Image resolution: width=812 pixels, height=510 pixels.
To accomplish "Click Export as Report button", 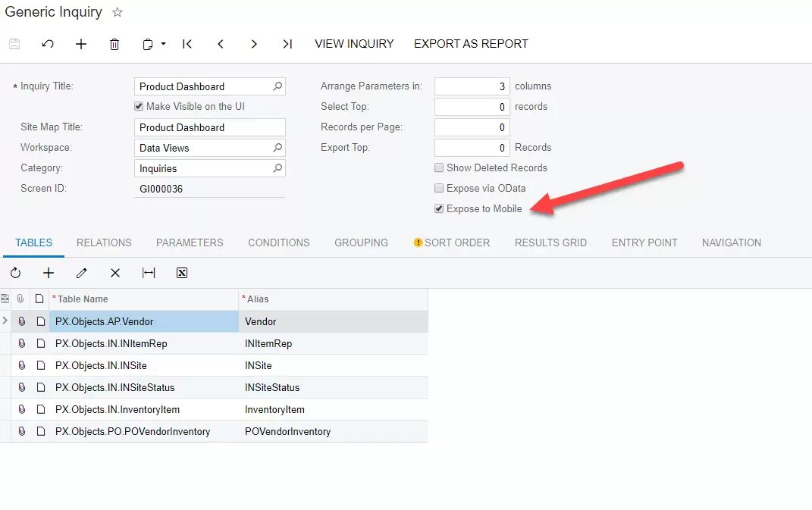I will coord(471,44).
